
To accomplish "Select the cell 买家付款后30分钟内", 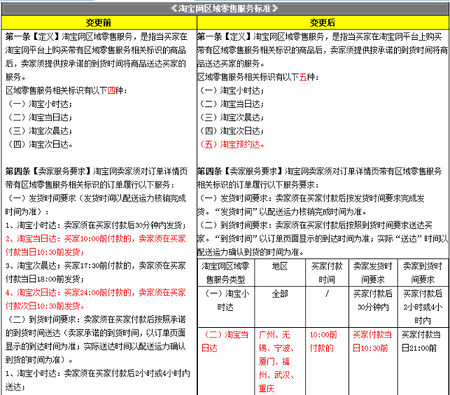I will pyautogui.click(x=373, y=300).
